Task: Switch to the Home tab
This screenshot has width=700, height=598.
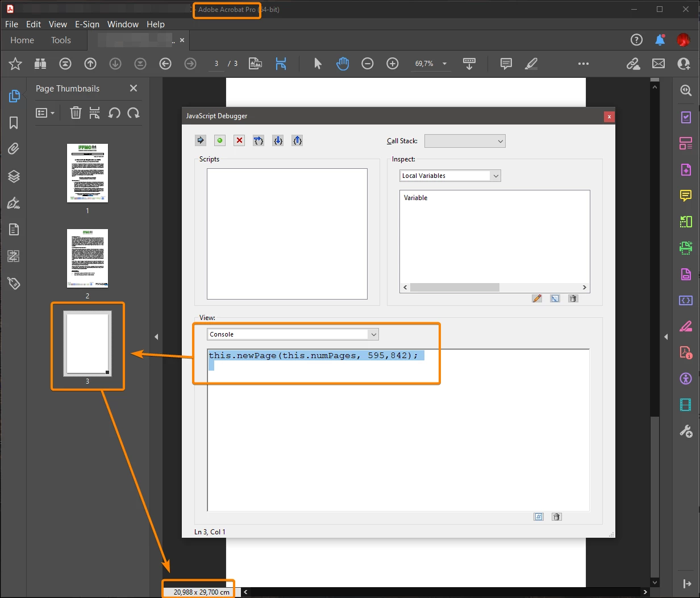Action: tap(22, 40)
